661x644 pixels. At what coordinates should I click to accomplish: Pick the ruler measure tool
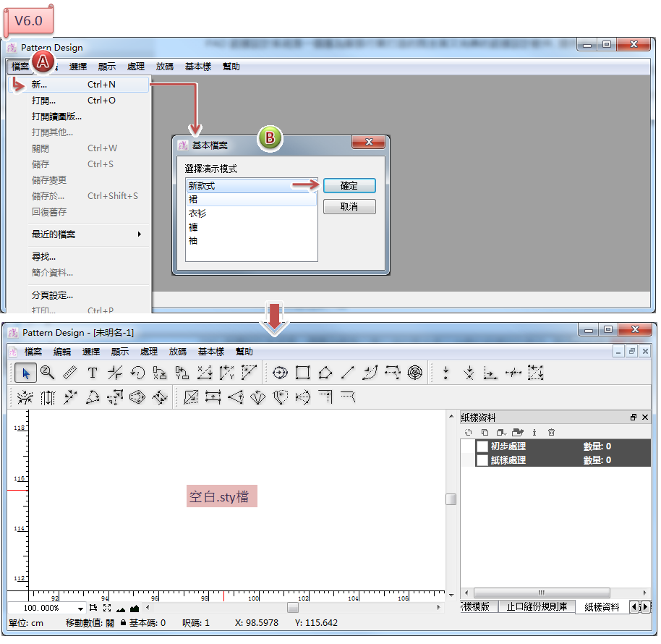click(70, 373)
